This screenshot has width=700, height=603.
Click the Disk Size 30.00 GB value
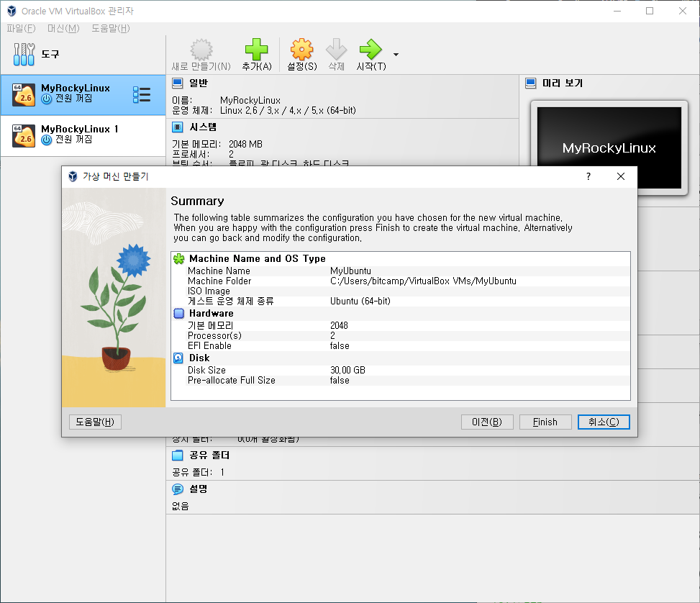(x=347, y=371)
